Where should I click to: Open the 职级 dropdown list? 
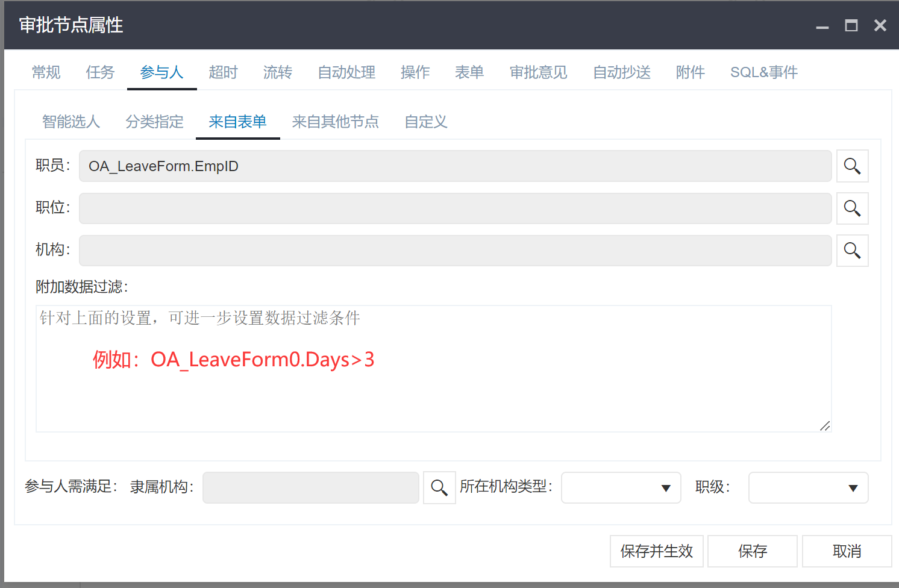807,488
